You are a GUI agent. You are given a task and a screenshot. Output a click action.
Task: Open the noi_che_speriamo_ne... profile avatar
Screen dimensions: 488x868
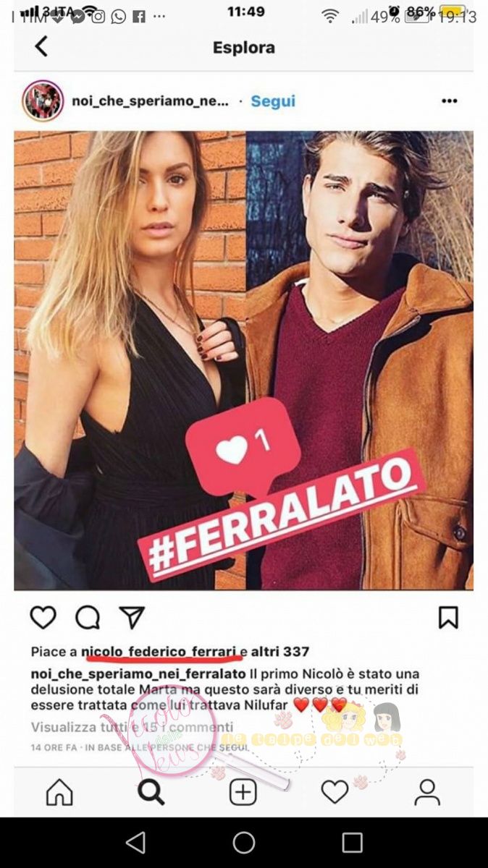coord(43,101)
